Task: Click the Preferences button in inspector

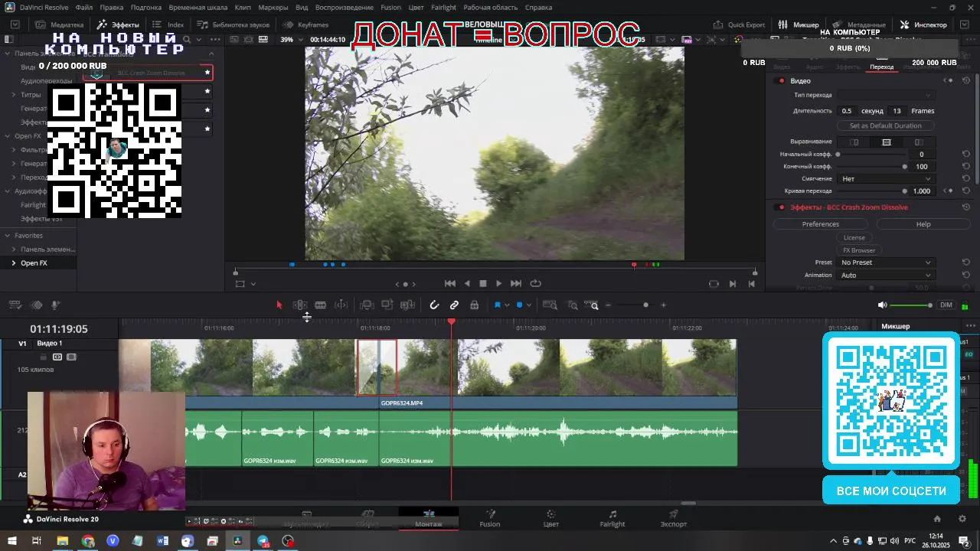Action: [821, 224]
